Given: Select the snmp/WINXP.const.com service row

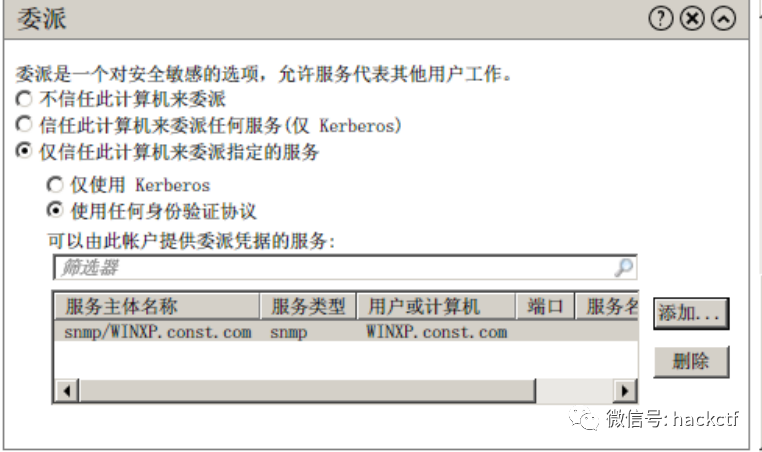Looking at the screenshot, I should coord(346,332).
